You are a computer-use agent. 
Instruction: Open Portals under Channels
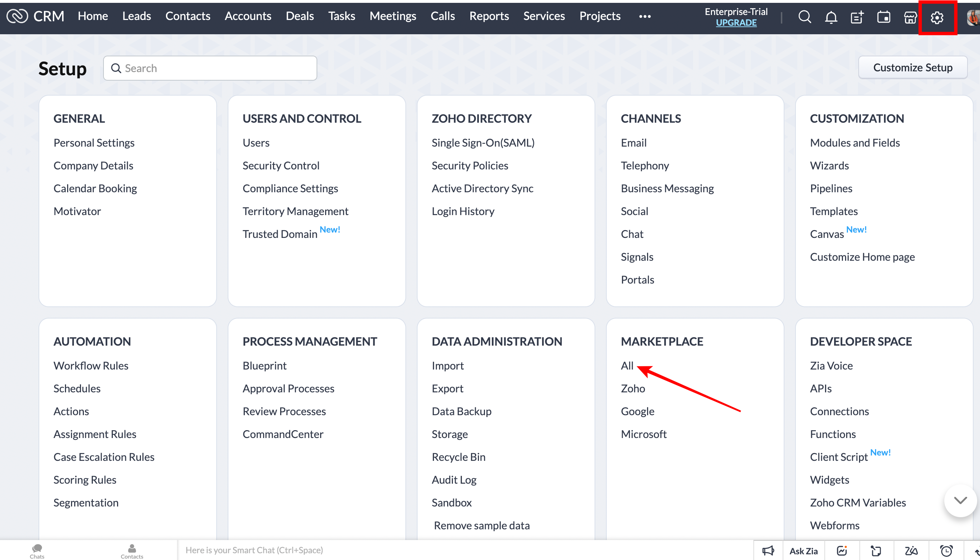(x=637, y=280)
